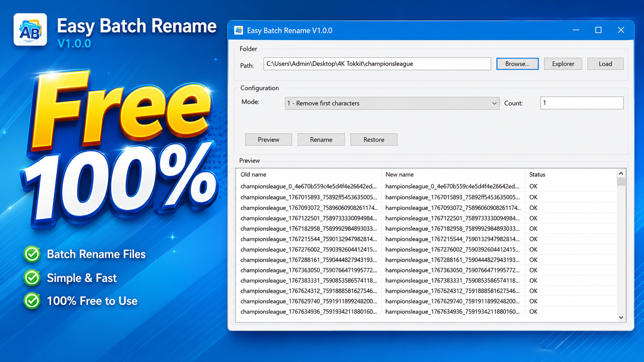The image size is (644, 362).
Task: Click new name hampionsleague_1767182958_7589992984893033...
Action: [x=453, y=229]
